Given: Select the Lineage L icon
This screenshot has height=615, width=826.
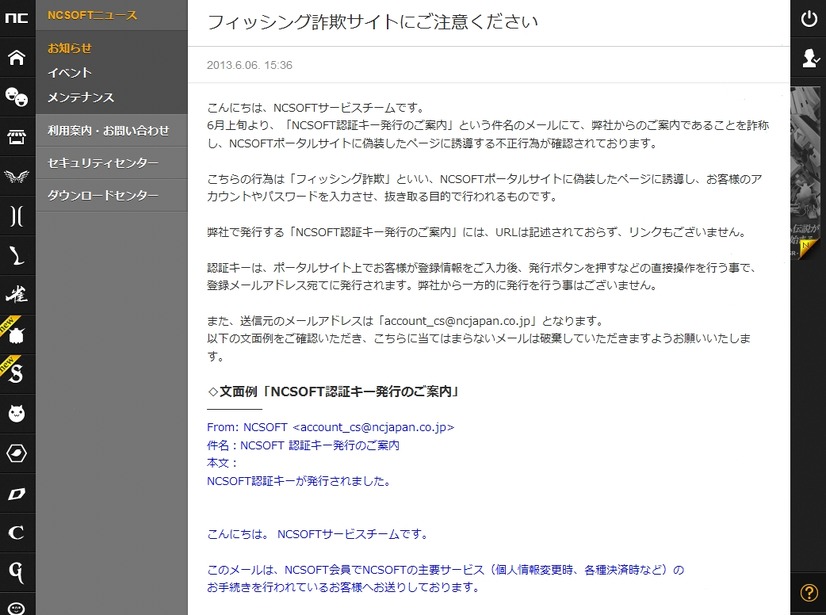Looking at the screenshot, I should pyautogui.click(x=17, y=256).
